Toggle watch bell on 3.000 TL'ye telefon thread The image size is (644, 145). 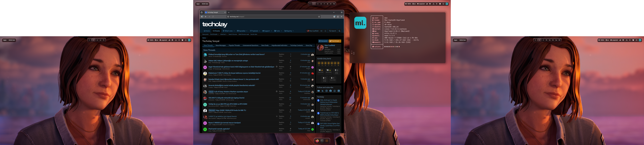tap(277, 116)
